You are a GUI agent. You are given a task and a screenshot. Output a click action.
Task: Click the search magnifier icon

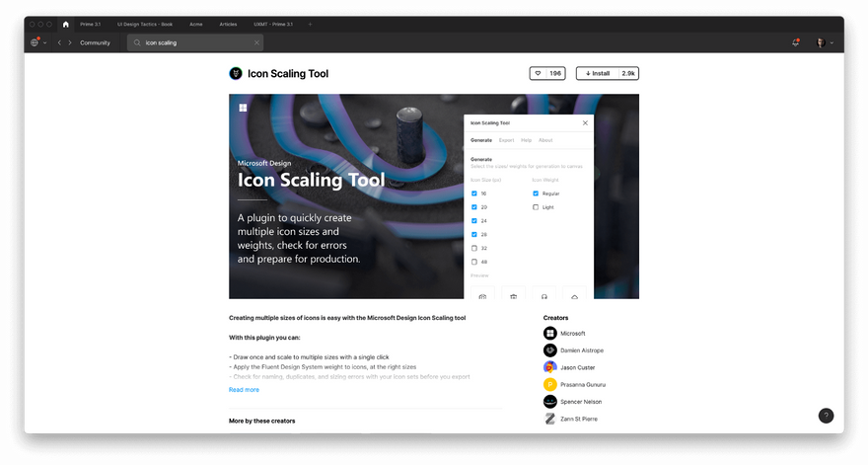137,42
